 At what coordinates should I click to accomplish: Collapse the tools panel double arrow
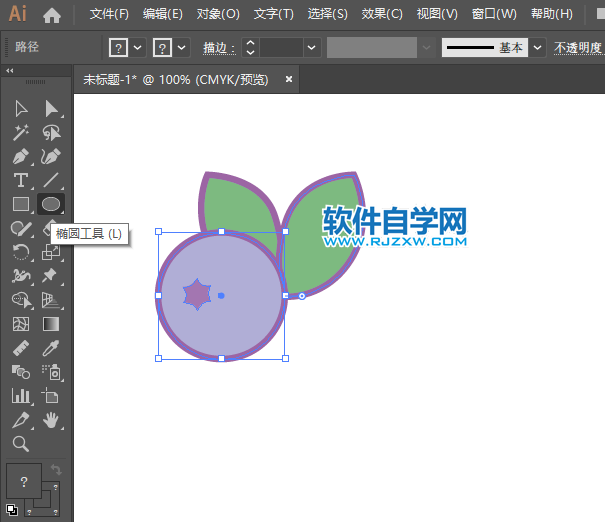point(10,70)
